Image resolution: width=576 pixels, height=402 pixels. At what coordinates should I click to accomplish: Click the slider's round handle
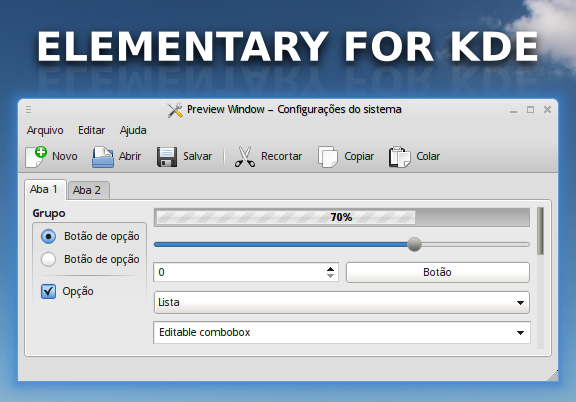point(414,244)
